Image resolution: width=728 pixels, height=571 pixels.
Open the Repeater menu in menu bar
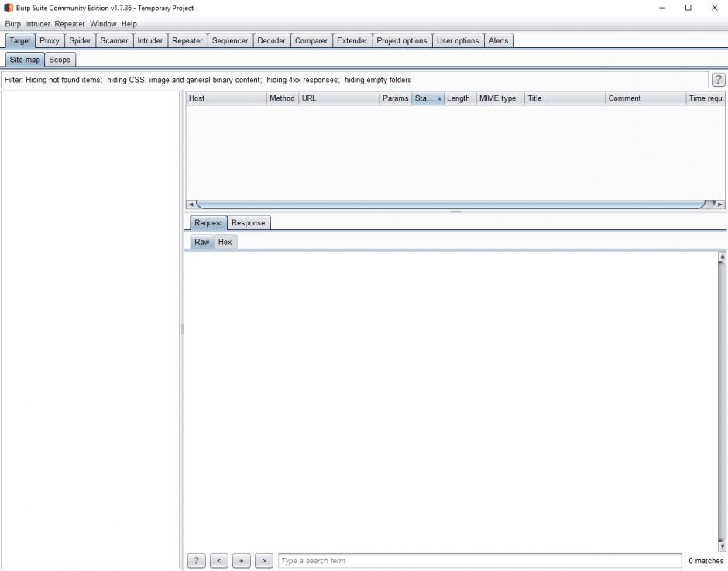point(70,24)
